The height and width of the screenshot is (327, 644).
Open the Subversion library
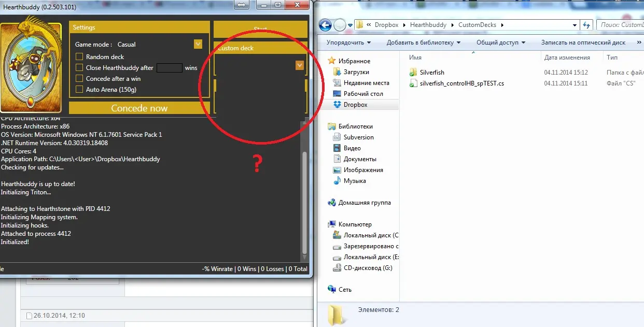click(x=358, y=137)
